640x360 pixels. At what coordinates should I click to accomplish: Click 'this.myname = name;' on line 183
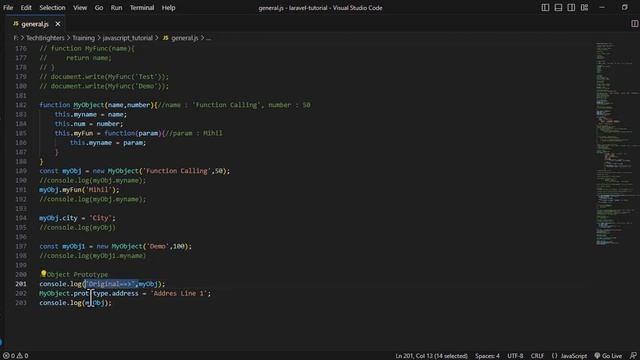click(91, 114)
